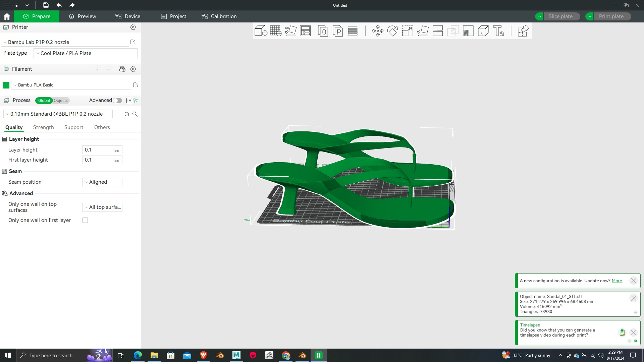
Task: Open the Support settings tab
Action: click(x=73, y=127)
